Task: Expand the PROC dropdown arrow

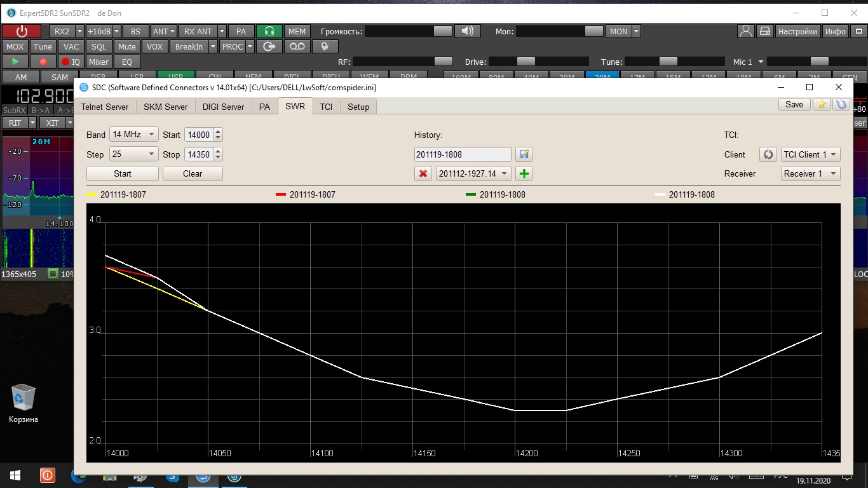Action: [x=250, y=46]
